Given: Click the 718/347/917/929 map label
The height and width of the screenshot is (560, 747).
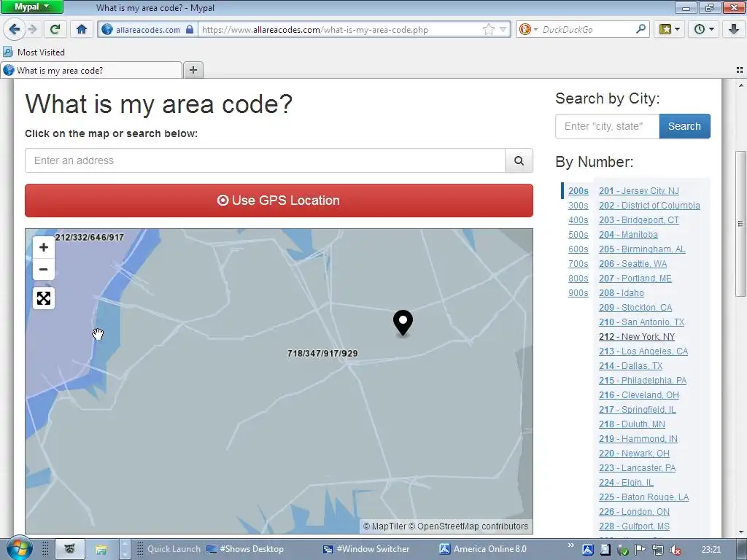Looking at the screenshot, I should click(322, 354).
